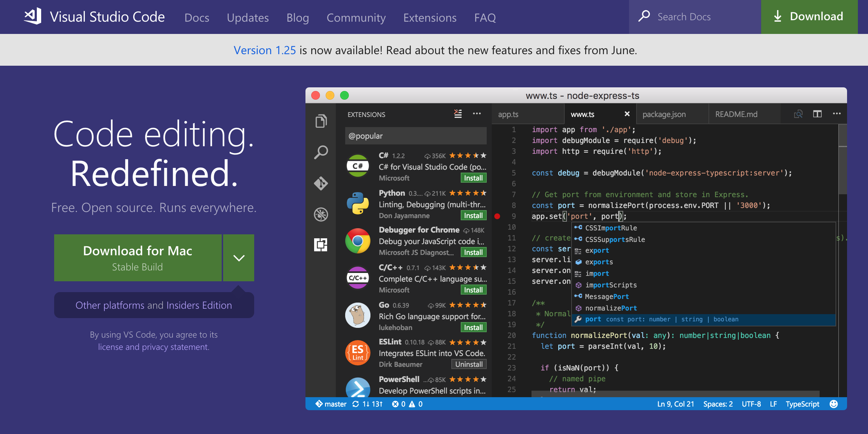Click the smiley feedback icon in status bar
This screenshot has height=434, width=868.
pos(834,404)
